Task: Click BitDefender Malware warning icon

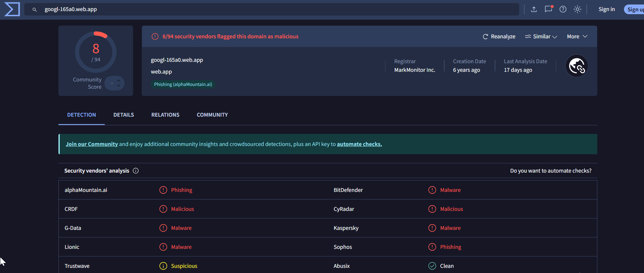Action: [x=432, y=190]
